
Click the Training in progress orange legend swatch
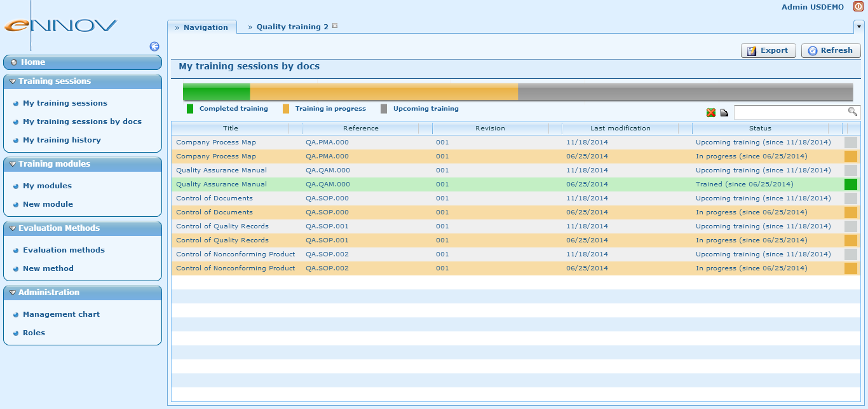pyautogui.click(x=286, y=109)
